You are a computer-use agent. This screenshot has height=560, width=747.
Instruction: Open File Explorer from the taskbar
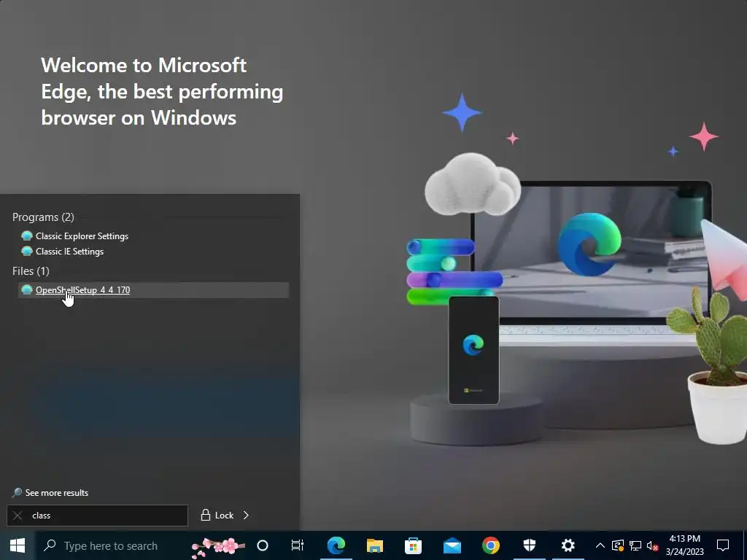coord(375,545)
